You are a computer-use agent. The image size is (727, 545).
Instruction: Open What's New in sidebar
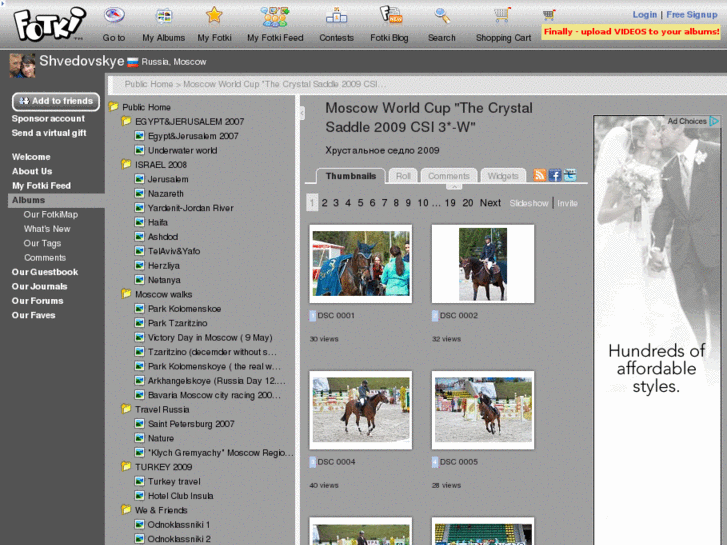pyautogui.click(x=47, y=229)
